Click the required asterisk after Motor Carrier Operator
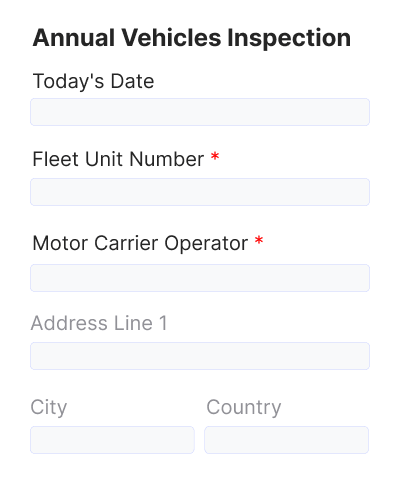The image size is (400, 480). [x=259, y=240]
